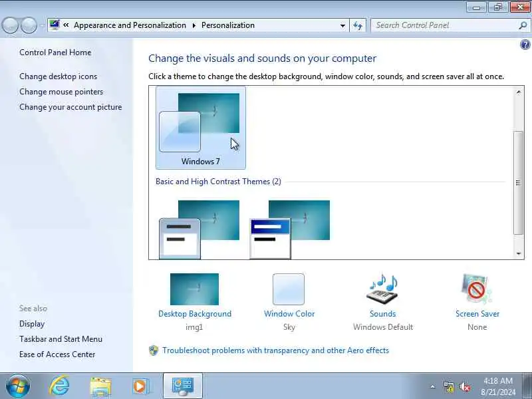Open Change mouse pointers link

(x=61, y=92)
